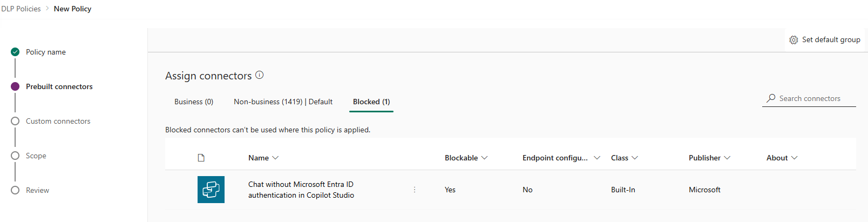Open the Non-business (1419) Default tab
Image resolution: width=868 pixels, height=222 pixels.
tap(283, 102)
